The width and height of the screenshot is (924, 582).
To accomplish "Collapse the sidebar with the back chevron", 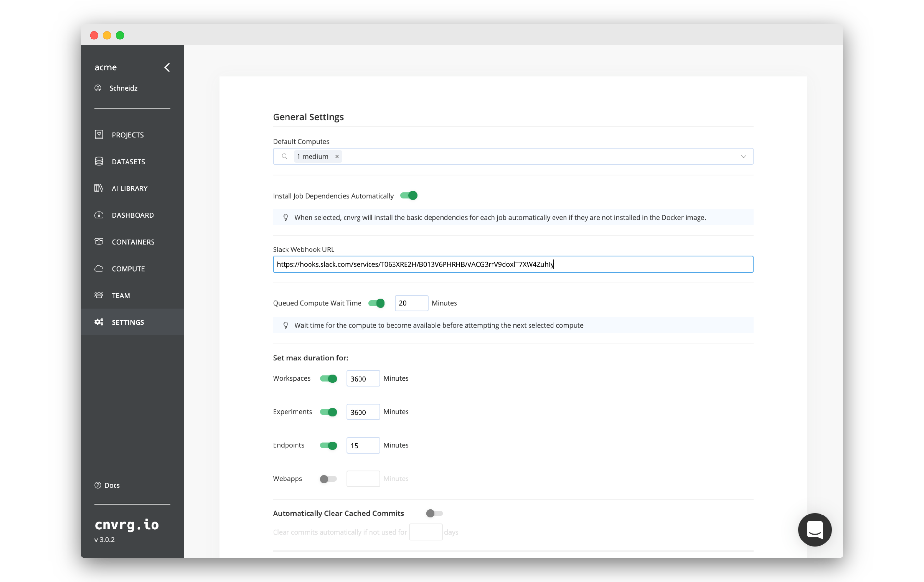I will tap(167, 67).
